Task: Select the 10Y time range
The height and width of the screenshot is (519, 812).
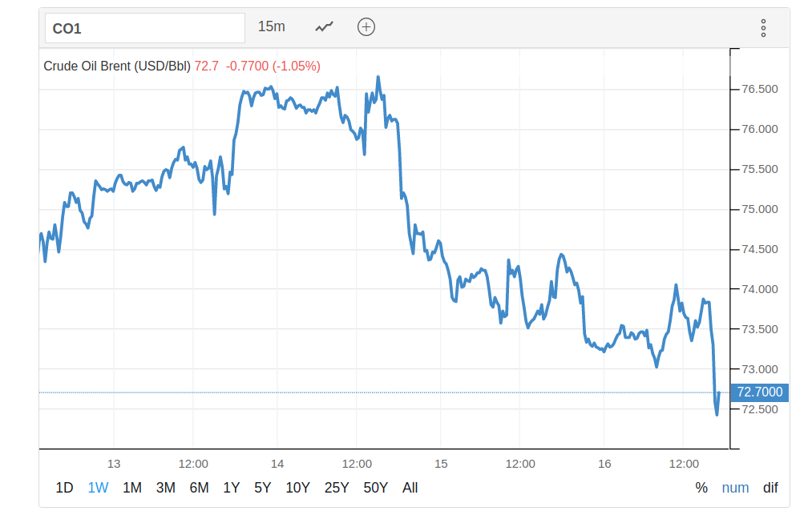Action: 297,488
